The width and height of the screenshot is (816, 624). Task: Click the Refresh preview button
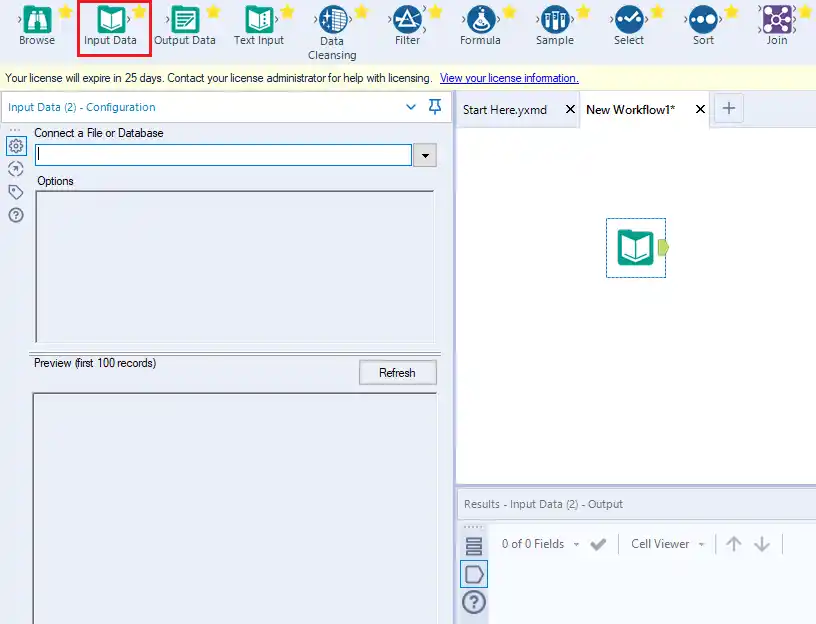click(x=397, y=373)
